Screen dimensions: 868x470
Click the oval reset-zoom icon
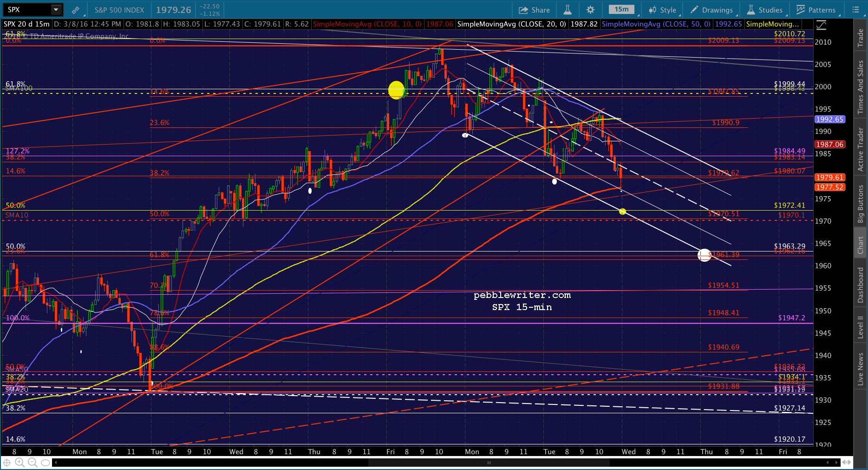coord(45,463)
